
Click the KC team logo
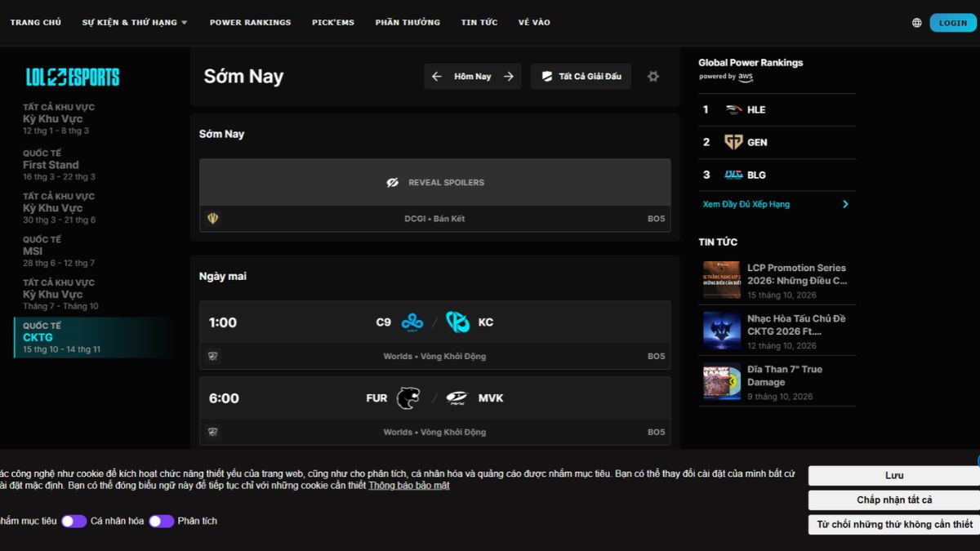(457, 322)
